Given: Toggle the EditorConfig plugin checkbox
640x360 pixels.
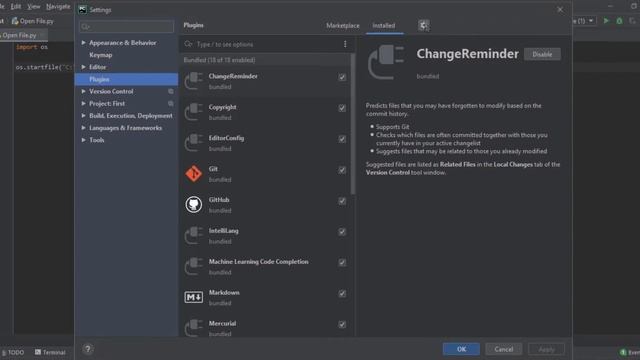Looking at the screenshot, I should pyautogui.click(x=342, y=139).
